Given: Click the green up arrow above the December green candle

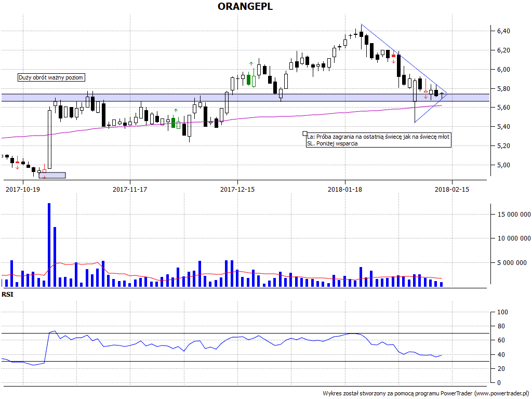Looking at the screenshot, I should [251, 63].
